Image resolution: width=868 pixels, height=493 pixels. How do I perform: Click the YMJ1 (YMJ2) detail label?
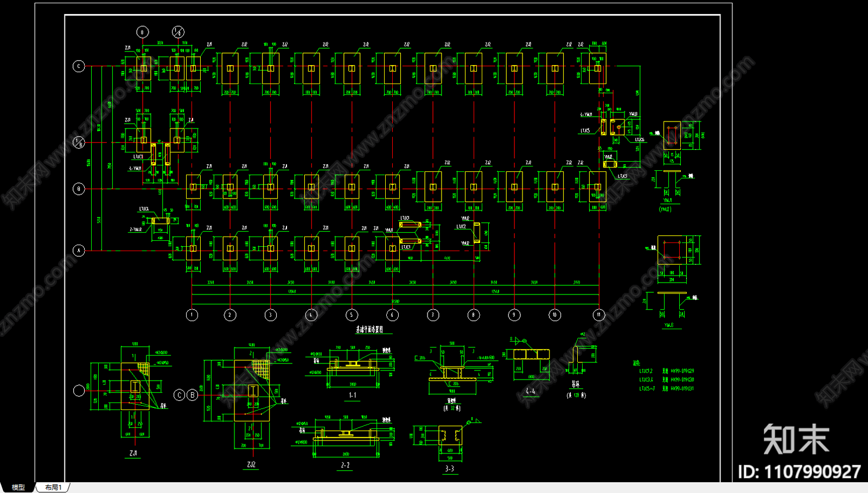tap(666, 205)
